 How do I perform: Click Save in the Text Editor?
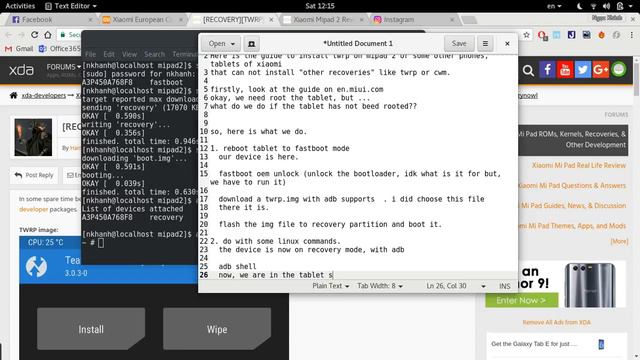coord(459,43)
